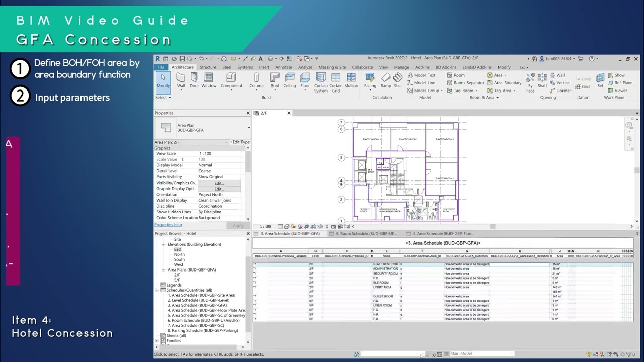Image resolution: width=644 pixels, height=362 pixels.
Task: Click the Save icon in quick access toolbar
Action: pyautogui.click(x=182, y=59)
